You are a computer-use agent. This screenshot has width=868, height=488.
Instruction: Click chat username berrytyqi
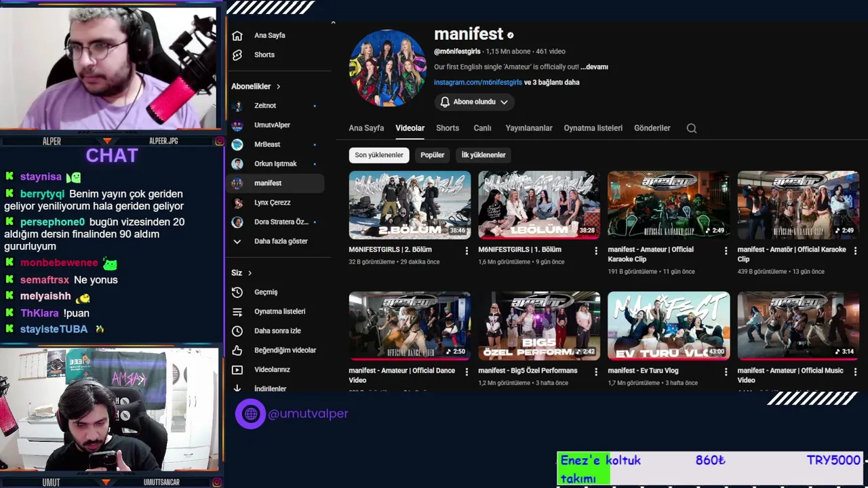(x=42, y=194)
